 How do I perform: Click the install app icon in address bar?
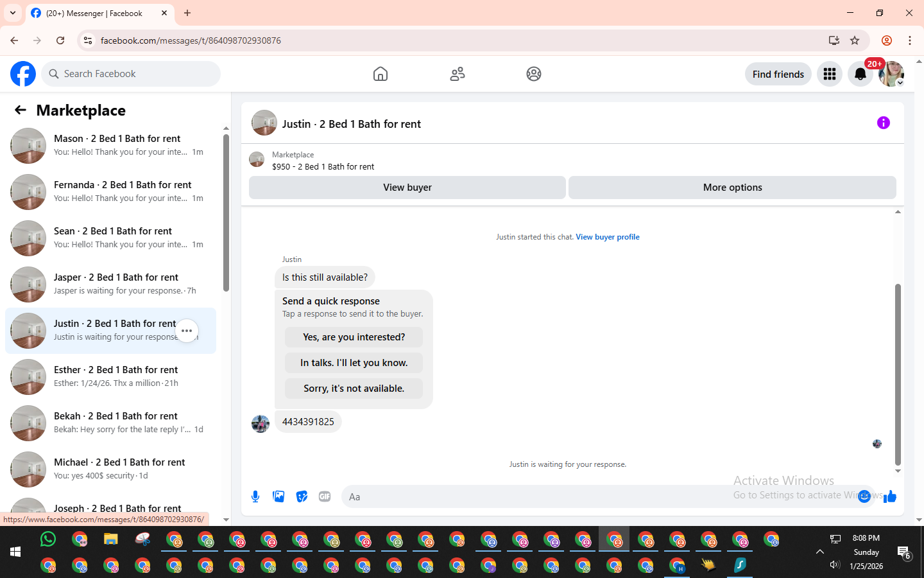[834, 40]
